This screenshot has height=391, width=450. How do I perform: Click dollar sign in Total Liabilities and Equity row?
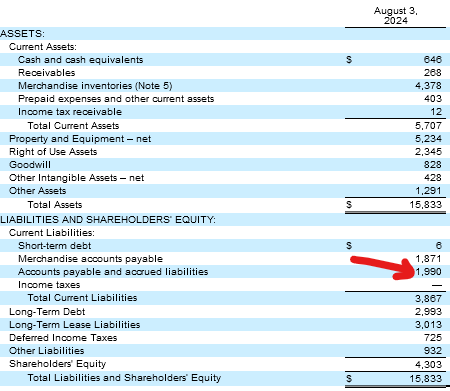click(x=349, y=378)
